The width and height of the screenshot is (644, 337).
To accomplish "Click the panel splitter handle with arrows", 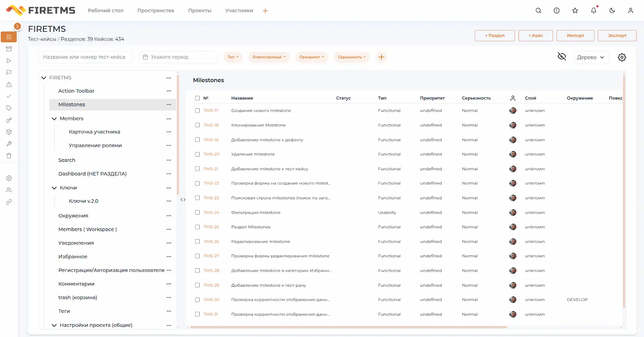I will tap(183, 200).
